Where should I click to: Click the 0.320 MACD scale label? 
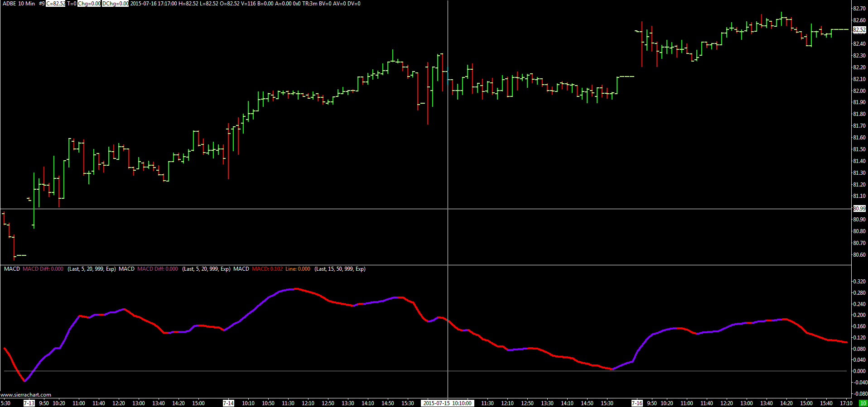859,282
